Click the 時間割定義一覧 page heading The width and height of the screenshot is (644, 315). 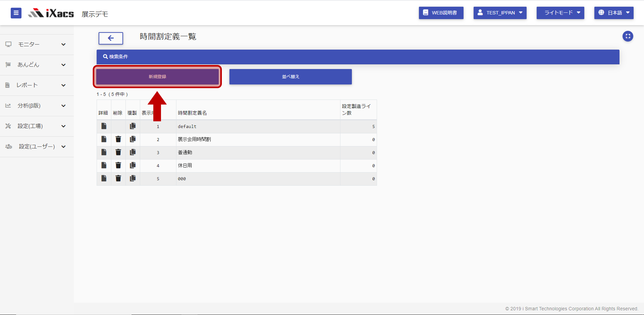click(168, 37)
